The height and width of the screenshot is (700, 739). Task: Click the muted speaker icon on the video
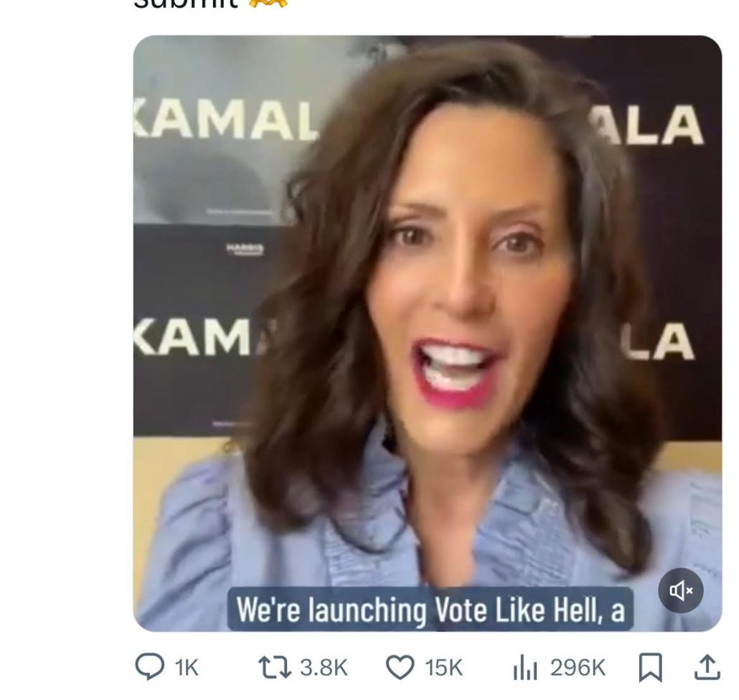682,590
